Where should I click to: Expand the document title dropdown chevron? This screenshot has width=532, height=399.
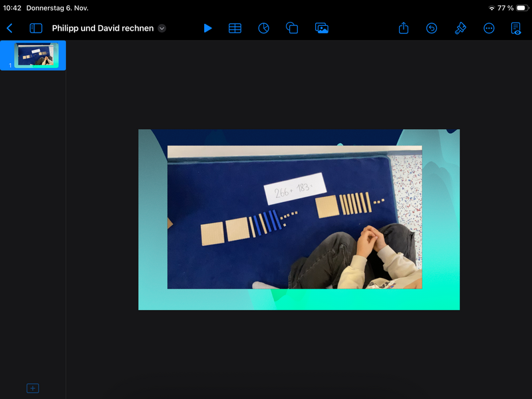pos(162,28)
